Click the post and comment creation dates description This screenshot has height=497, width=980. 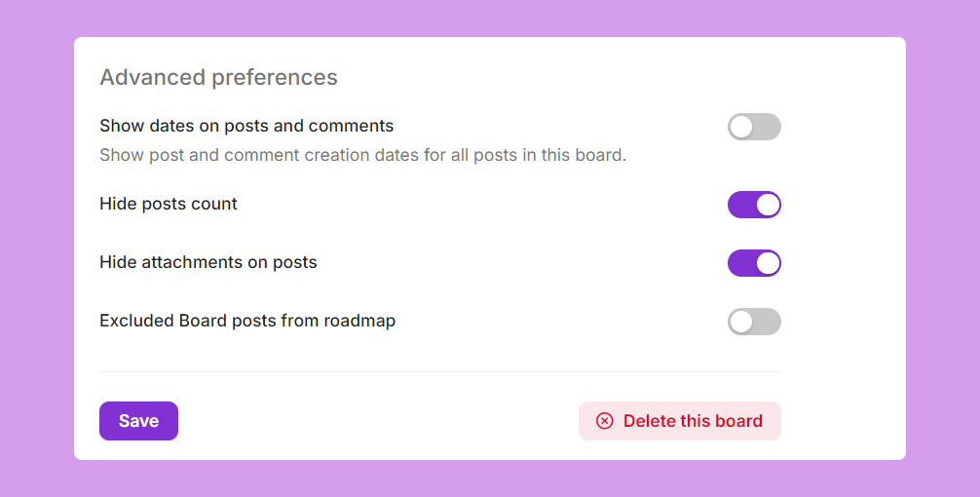click(x=362, y=155)
